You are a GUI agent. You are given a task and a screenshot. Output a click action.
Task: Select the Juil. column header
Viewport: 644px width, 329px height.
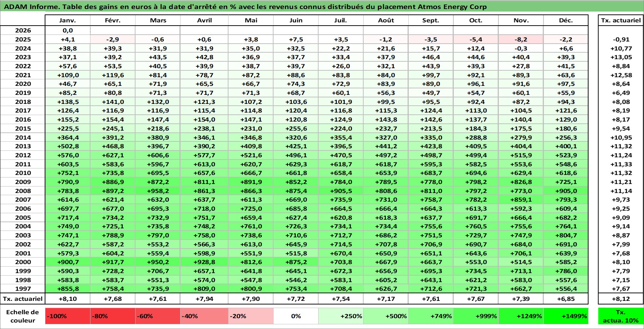tap(341, 21)
